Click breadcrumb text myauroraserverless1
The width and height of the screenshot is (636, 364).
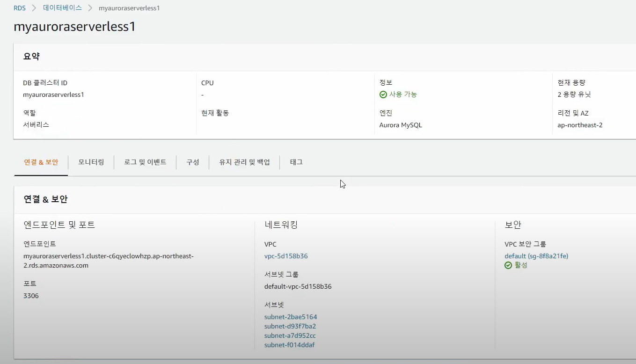(129, 8)
